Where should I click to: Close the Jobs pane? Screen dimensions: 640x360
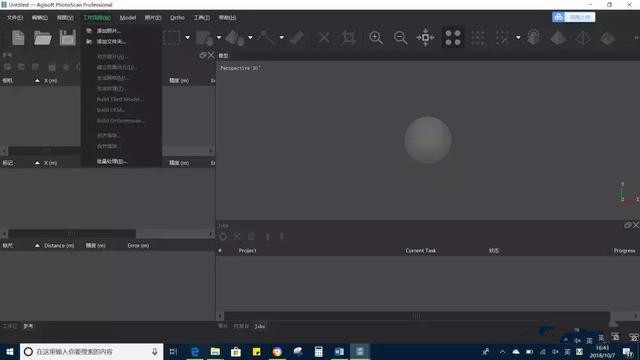[x=636, y=225]
